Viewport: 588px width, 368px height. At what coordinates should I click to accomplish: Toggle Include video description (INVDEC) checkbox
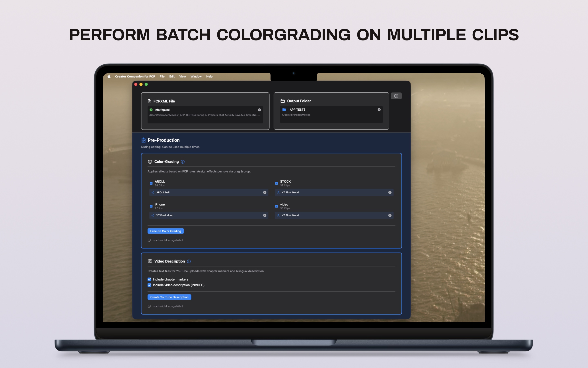149,285
